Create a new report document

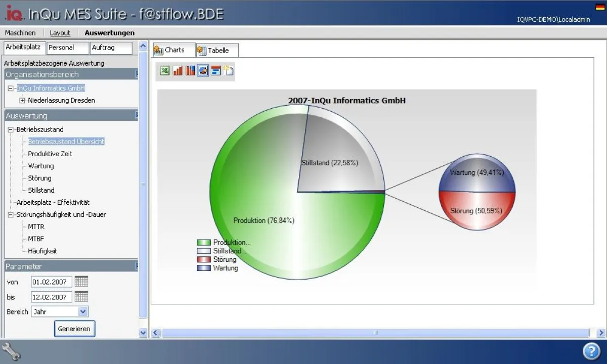(229, 71)
